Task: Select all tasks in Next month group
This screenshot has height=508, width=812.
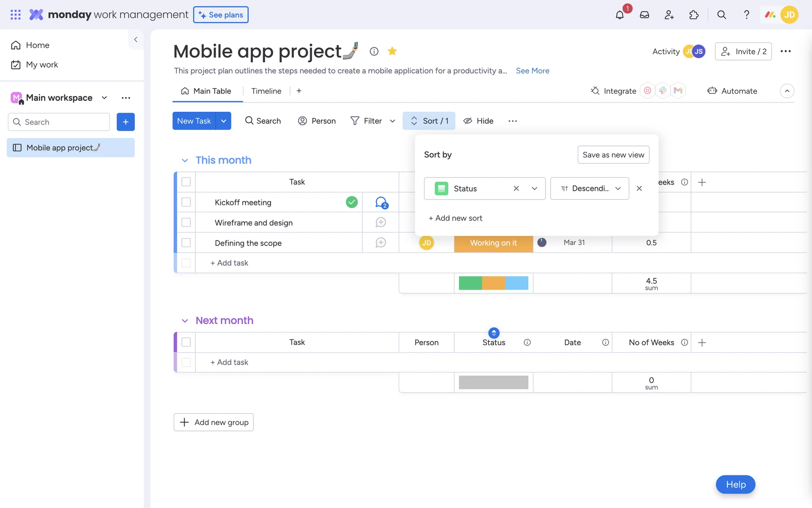Action: pyautogui.click(x=186, y=342)
